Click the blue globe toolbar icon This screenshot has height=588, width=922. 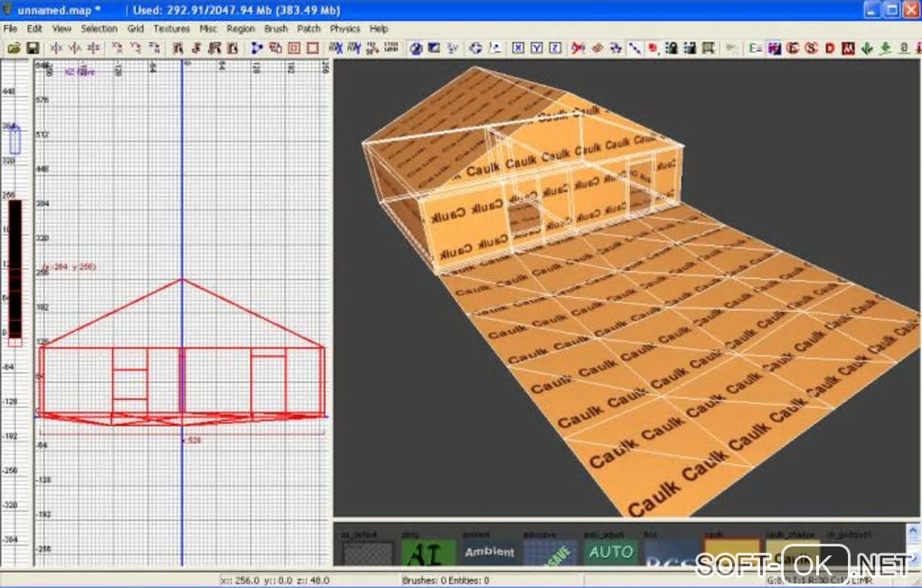pyautogui.click(x=416, y=48)
